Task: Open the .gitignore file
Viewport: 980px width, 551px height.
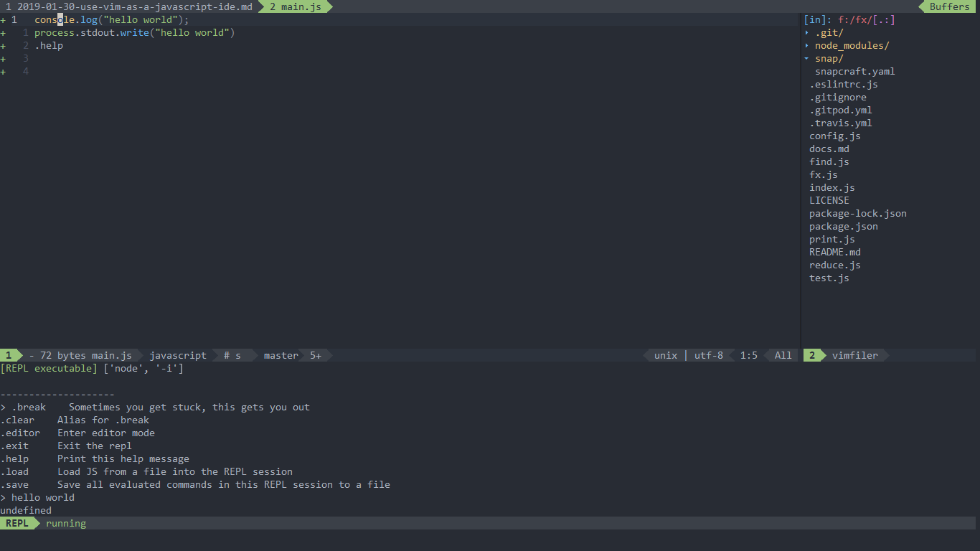Action: click(x=838, y=97)
